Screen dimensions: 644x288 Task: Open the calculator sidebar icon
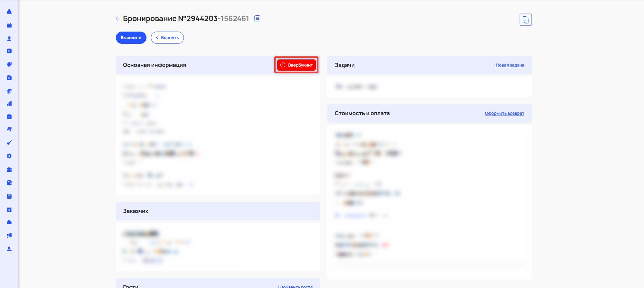pyautogui.click(x=9, y=196)
